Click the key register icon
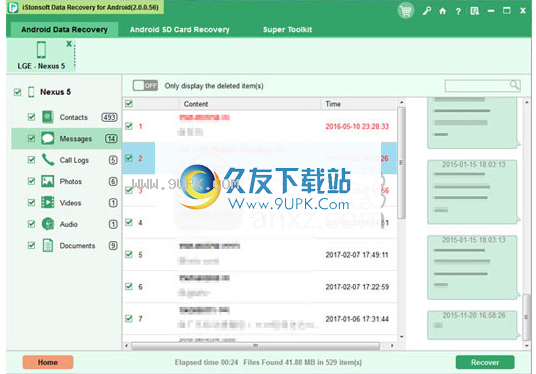Image resolution: width=536 pixels, height=374 pixels. pos(426,11)
